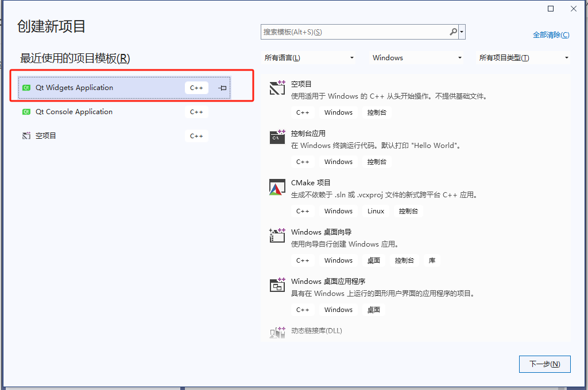Click the CMake 项目 triangle icon
This screenshot has height=390, width=588.
(x=277, y=186)
